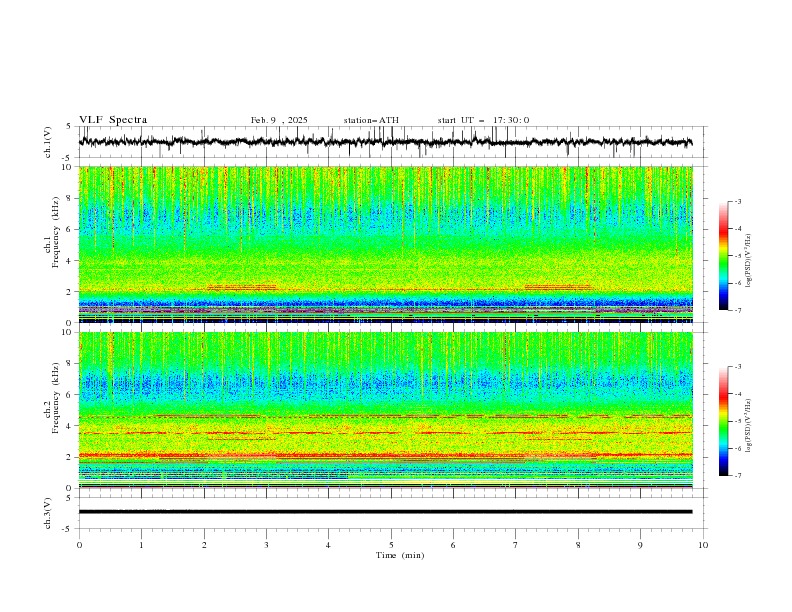792x612 pixels.
Task: Select the "station=ATH" header label
Action: point(371,120)
